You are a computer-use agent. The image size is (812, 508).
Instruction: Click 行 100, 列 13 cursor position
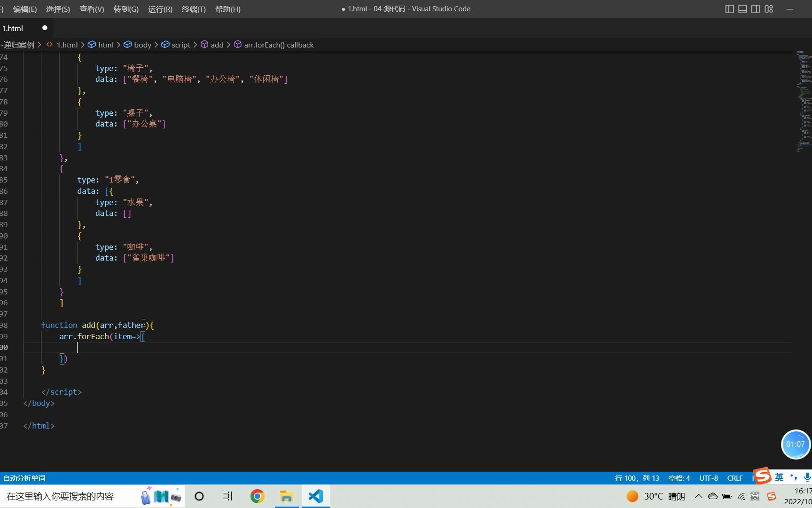(x=637, y=478)
